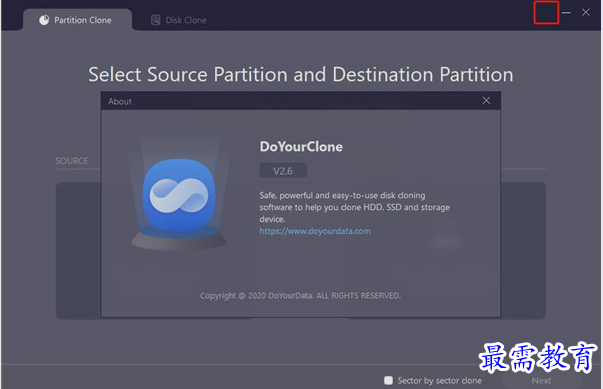This screenshot has width=603, height=389.
Task: Click the copyright 2020 DoYourData text
Action: [x=300, y=296]
